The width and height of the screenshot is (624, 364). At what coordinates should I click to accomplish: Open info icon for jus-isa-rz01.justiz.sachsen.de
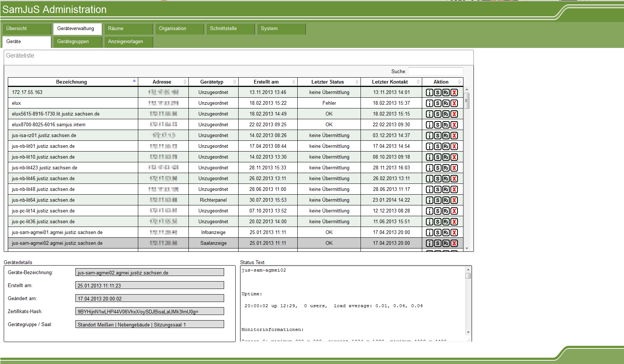click(x=429, y=136)
